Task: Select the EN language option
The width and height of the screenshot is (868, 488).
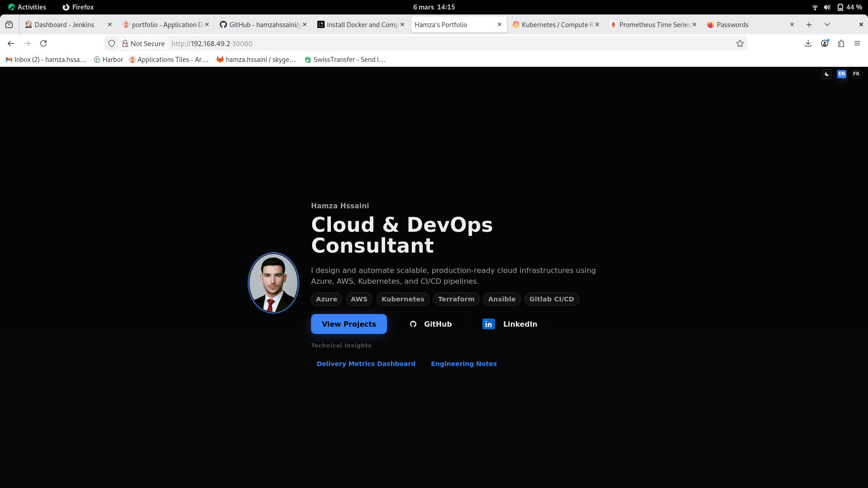Action: pyautogui.click(x=841, y=74)
